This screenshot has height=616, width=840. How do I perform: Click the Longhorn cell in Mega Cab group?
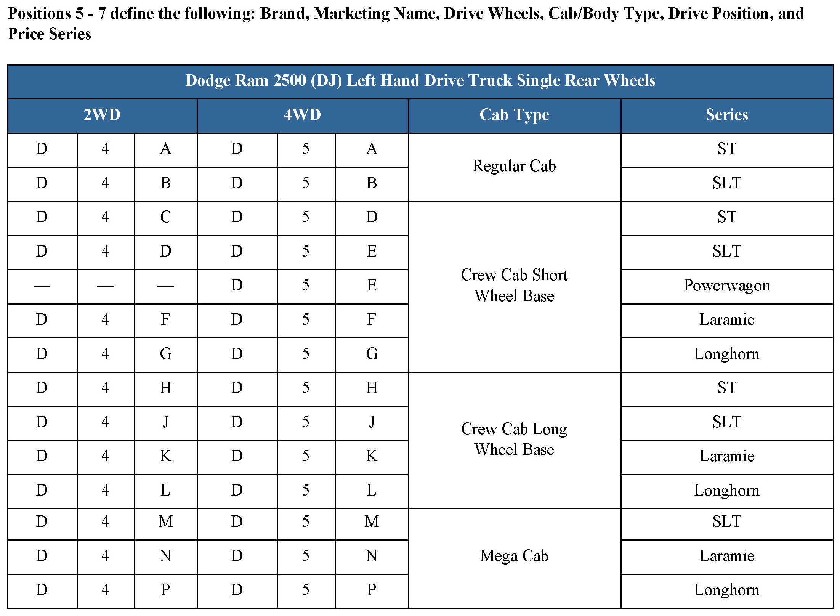click(x=726, y=590)
